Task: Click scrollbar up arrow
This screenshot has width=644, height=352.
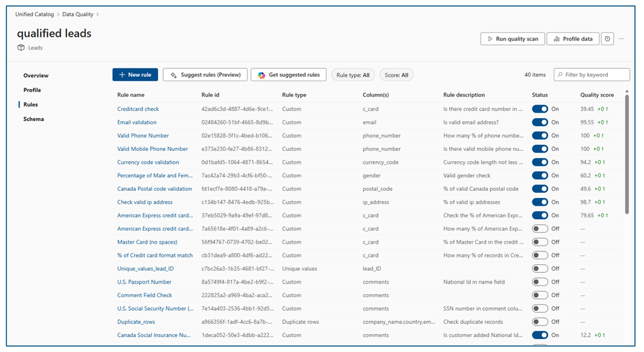Action: [x=627, y=91]
